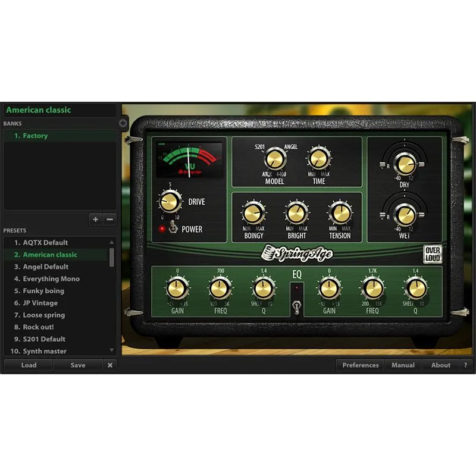Click the TENSION knob
Screen dimensions: 476x476
(x=340, y=213)
